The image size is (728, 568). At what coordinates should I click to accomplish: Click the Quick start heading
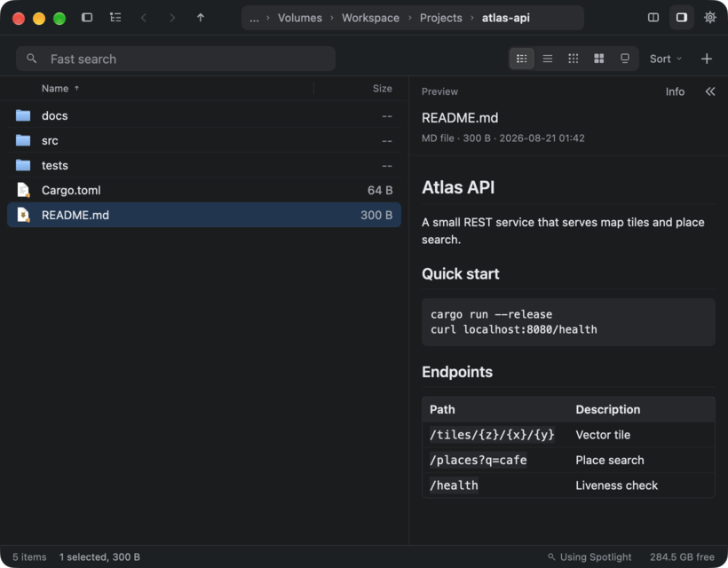460,273
